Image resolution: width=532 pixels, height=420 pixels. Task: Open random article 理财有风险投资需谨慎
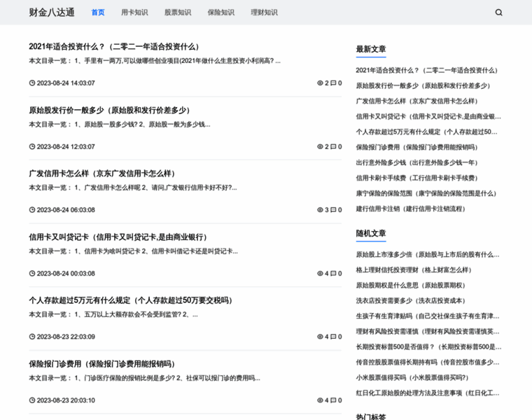pos(428,332)
